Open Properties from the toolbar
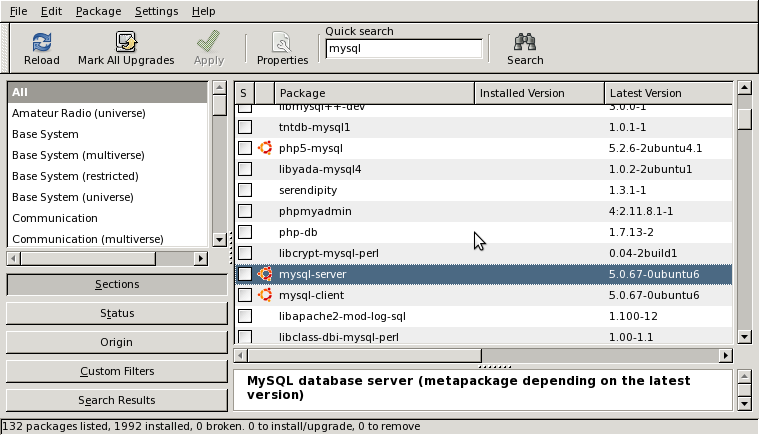This screenshot has width=759, height=435. coord(282,42)
